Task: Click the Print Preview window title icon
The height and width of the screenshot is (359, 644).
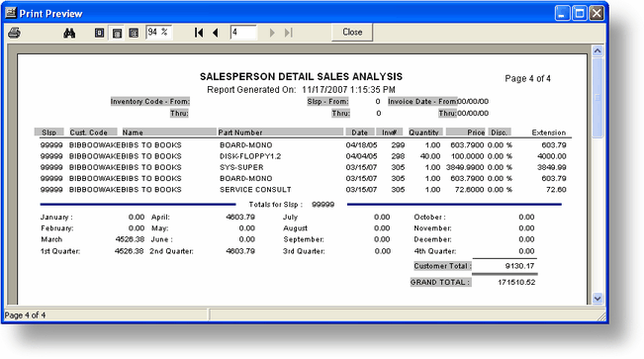Action: coord(11,13)
